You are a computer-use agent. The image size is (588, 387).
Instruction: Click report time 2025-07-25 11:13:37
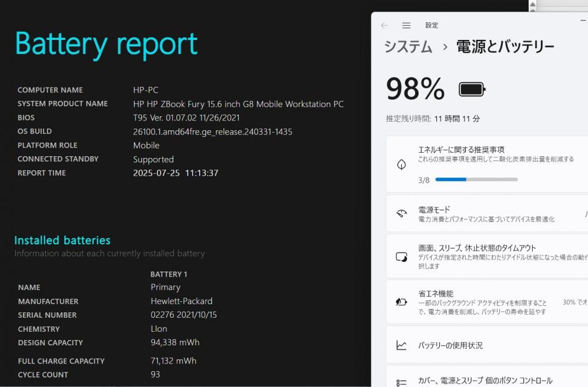point(175,173)
